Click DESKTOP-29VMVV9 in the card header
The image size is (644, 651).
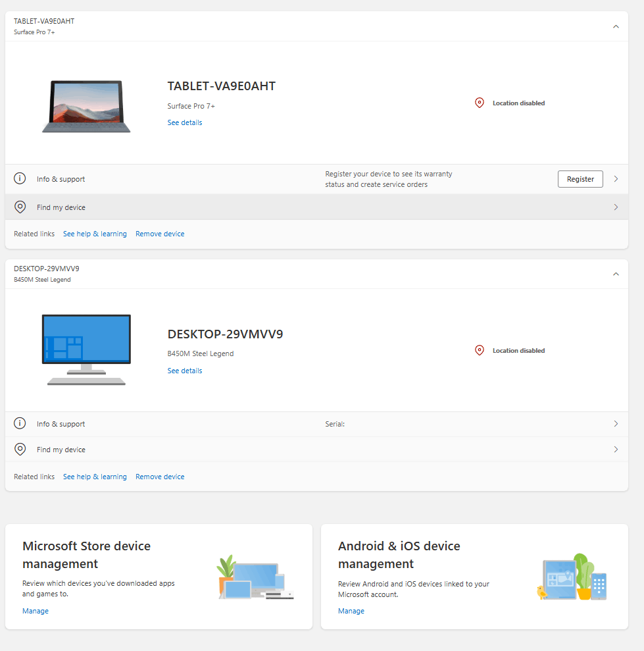click(47, 269)
